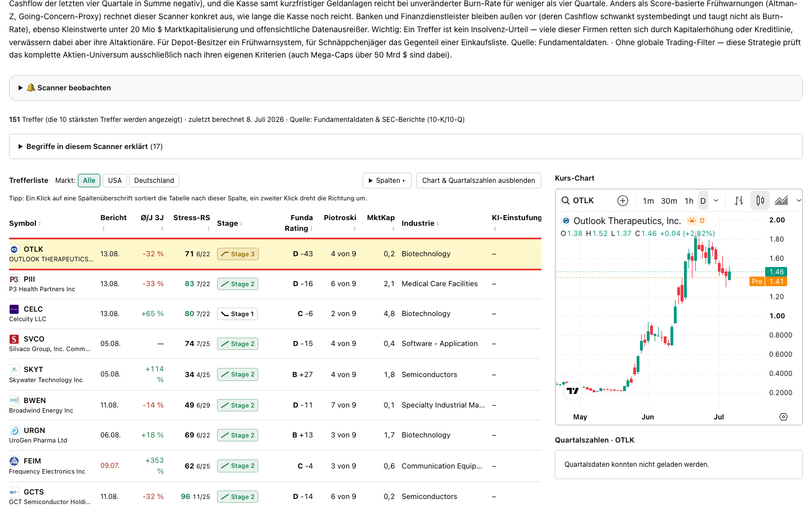
Task: Click the SVCO company logo
Action: tap(14, 339)
